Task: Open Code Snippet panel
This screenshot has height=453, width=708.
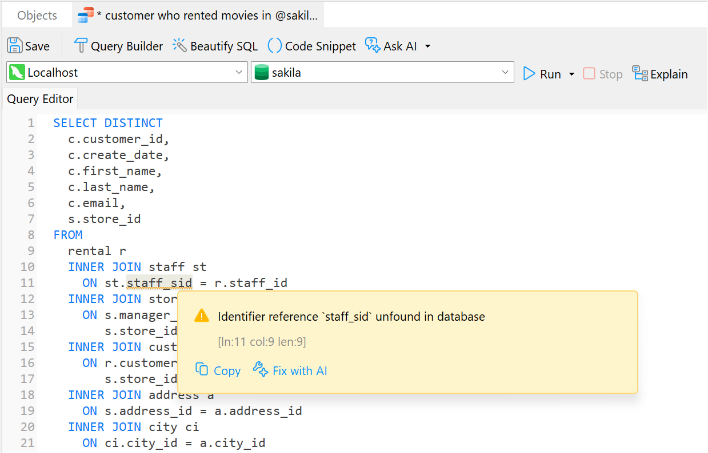Action: click(x=312, y=46)
